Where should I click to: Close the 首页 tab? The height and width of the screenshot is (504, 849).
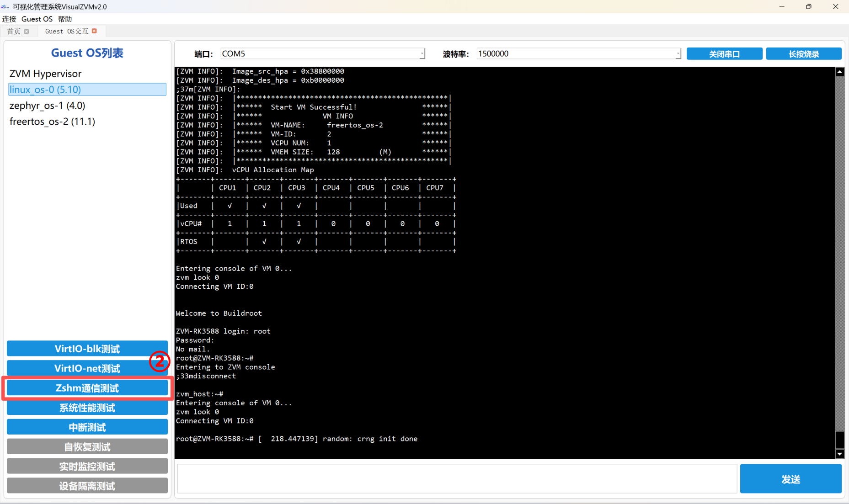coord(27,32)
